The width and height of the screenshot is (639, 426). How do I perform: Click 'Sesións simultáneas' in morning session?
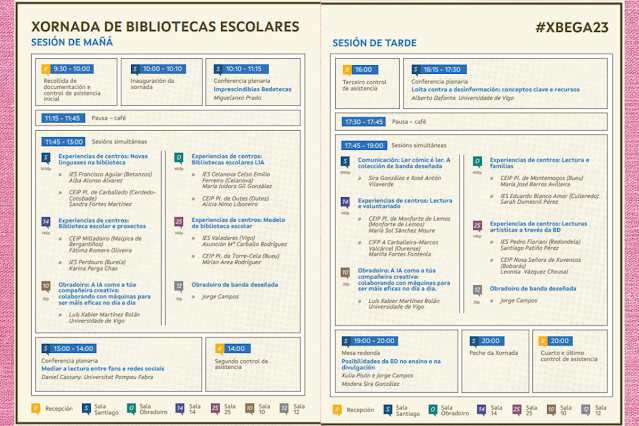pos(119,142)
